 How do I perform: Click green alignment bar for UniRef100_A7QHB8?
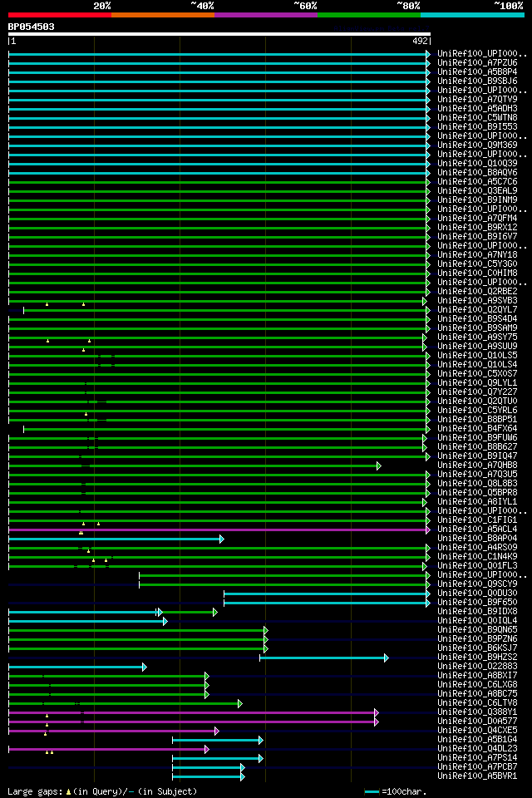click(x=195, y=465)
